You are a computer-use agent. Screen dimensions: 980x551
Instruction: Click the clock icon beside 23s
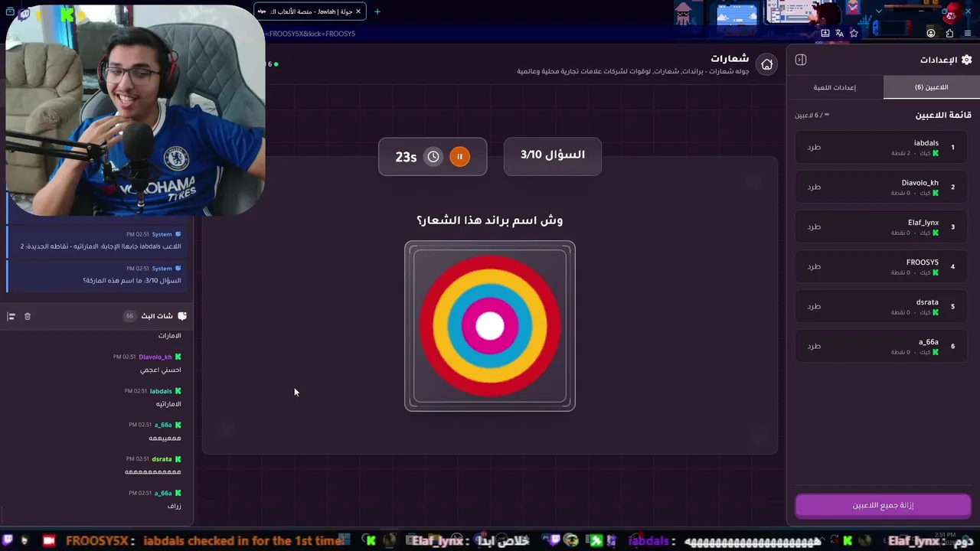coord(433,157)
